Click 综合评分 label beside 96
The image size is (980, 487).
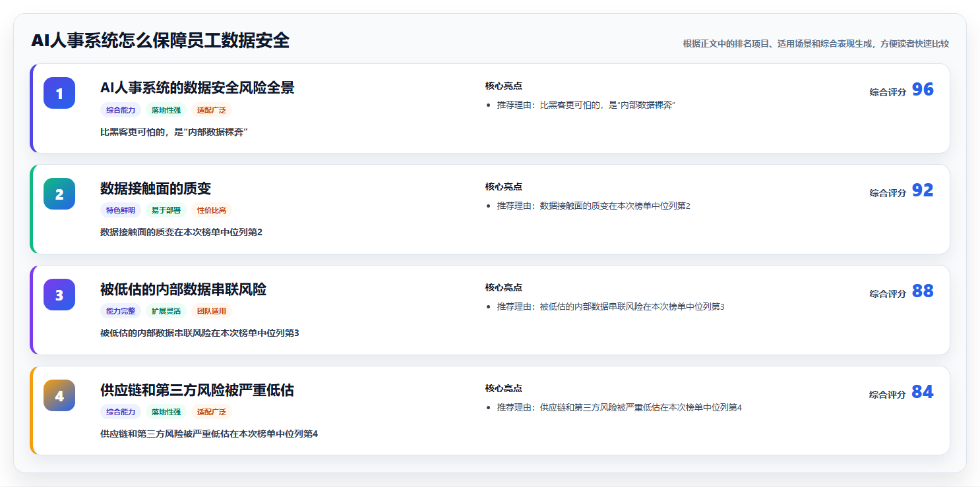click(x=888, y=93)
